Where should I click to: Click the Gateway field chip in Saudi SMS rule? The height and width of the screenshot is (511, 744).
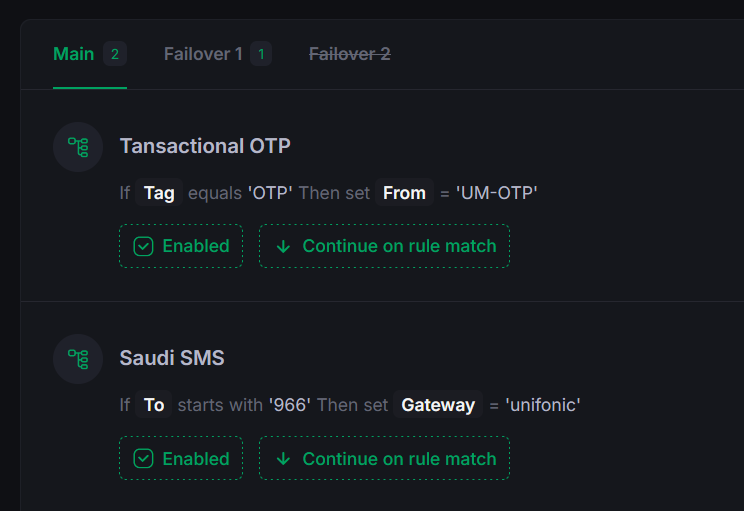[x=438, y=405]
